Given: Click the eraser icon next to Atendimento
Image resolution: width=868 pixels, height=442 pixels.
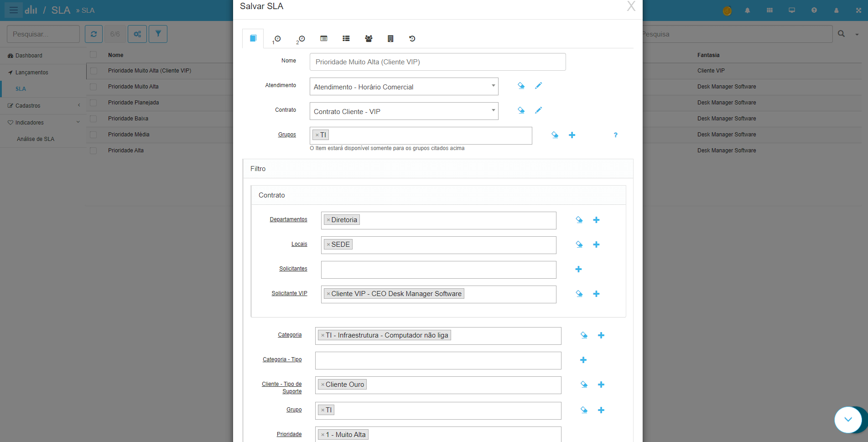Looking at the screenshot, I should 521,86.
